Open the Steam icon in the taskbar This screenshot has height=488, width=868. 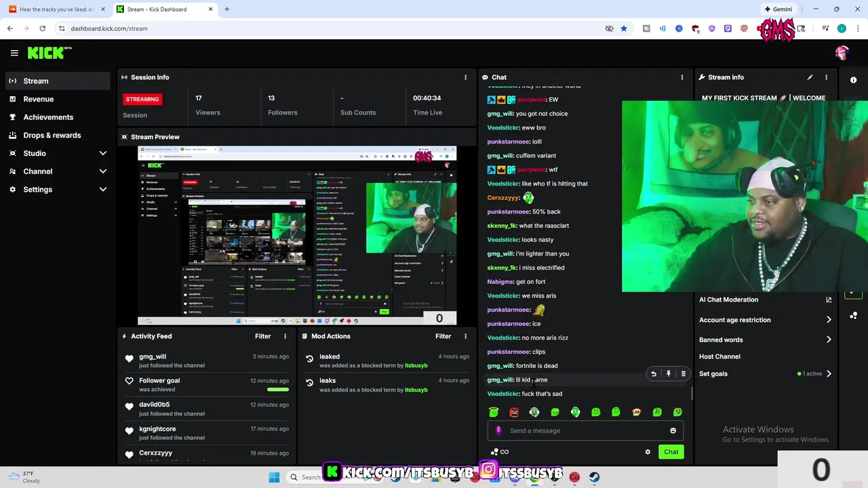(x=594, y=477)
